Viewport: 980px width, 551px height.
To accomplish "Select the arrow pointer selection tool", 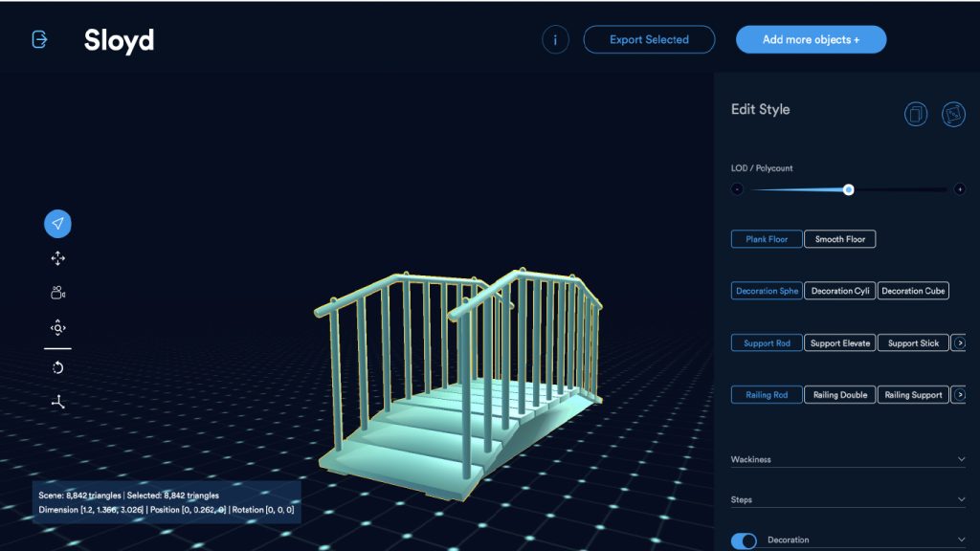I will click(57, 224).
